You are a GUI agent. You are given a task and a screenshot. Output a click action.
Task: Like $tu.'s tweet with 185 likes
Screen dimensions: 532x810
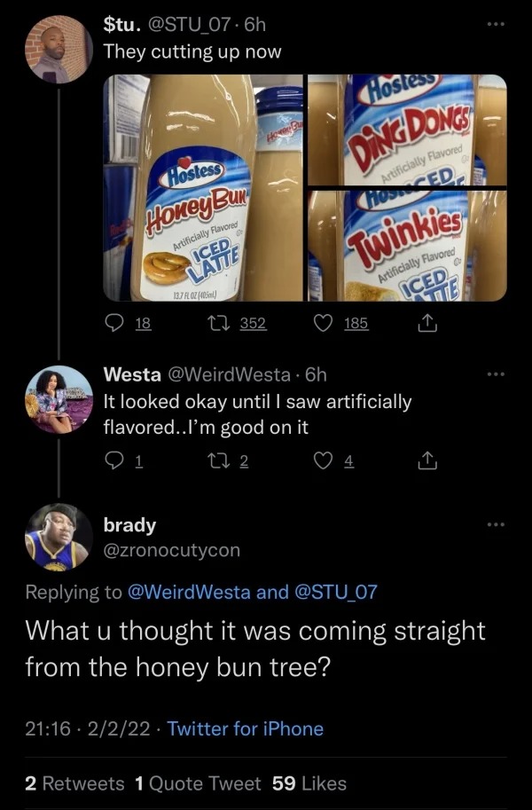(325, 324)
